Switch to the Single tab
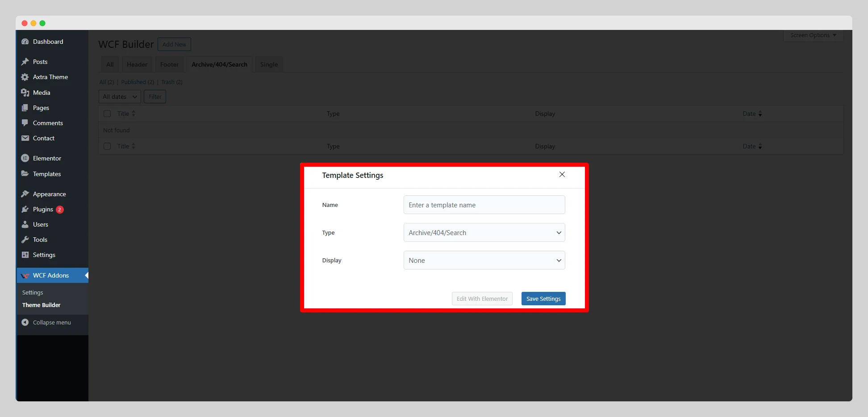This screenshot has height=417, width=868. click(269, 64)
